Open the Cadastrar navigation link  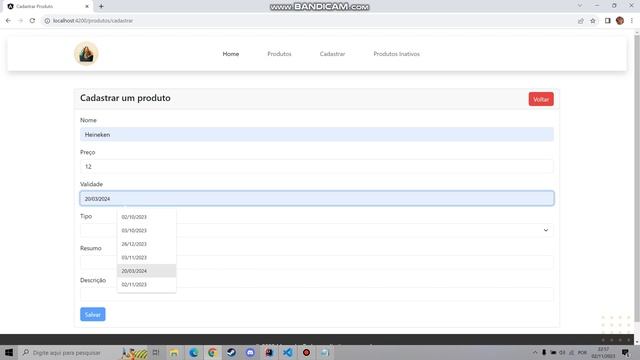pyautogui.click(x=332, y=54)
